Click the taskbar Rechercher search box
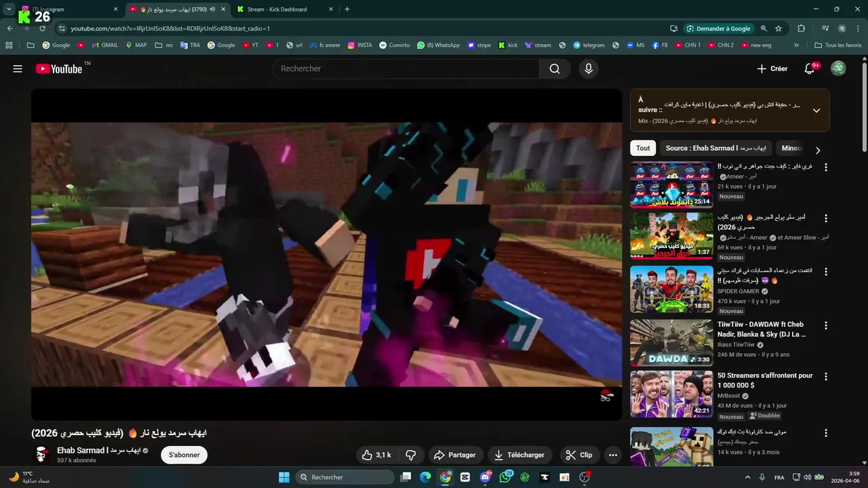Screen dimensions: 868x488 [x=345, y=477]
